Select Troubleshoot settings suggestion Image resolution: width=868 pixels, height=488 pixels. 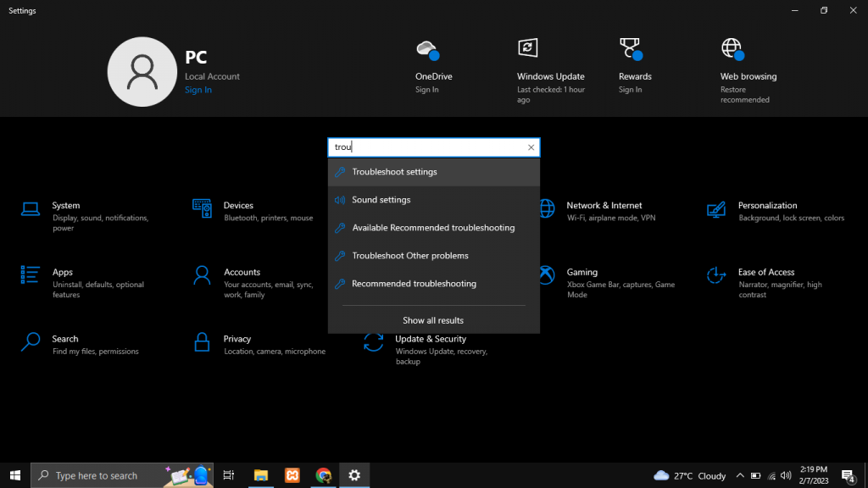point(433,172)
